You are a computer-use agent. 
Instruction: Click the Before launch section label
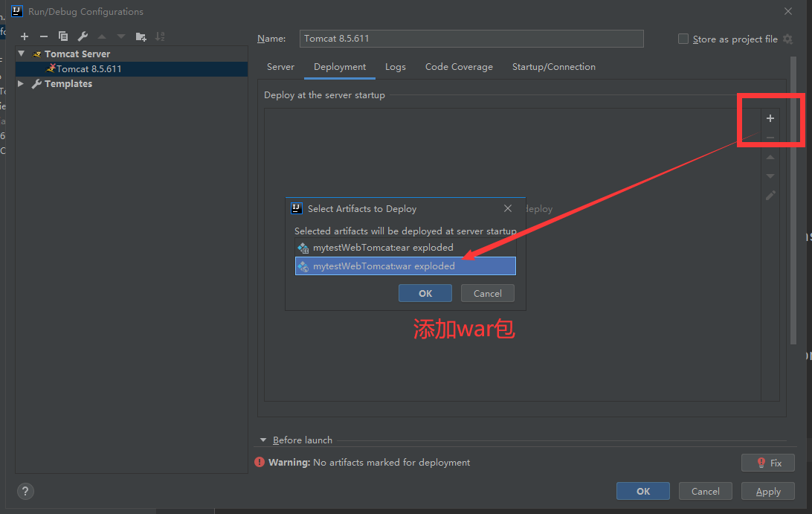pyautogui.click(x=303, y=440)
